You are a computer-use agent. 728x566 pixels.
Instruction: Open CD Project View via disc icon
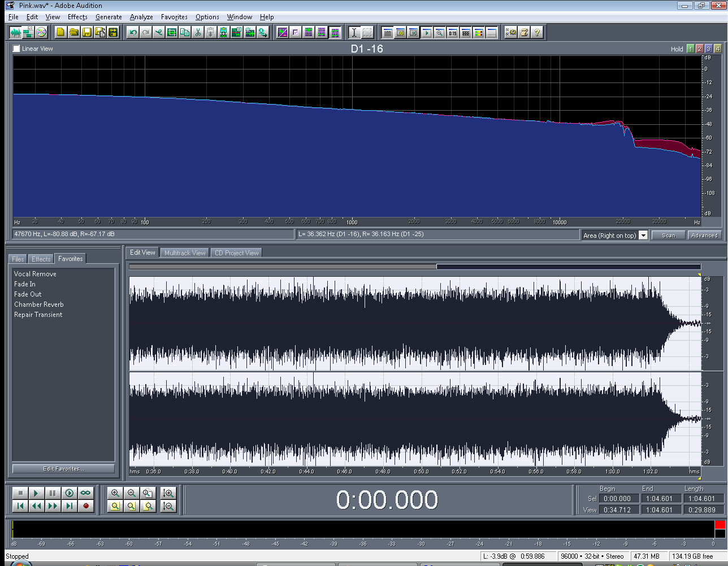(x=41, y=33)
